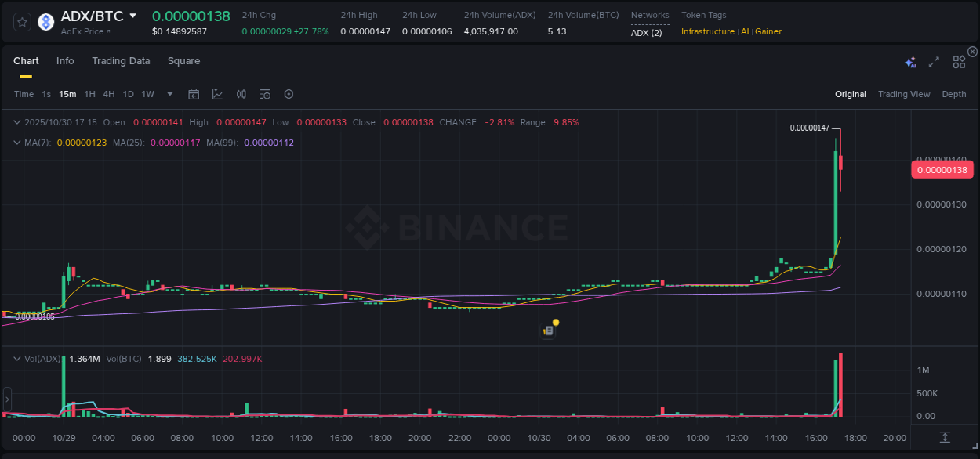
Task: Click the 0.00000138 last price label
Action: (x=942, y=169)
